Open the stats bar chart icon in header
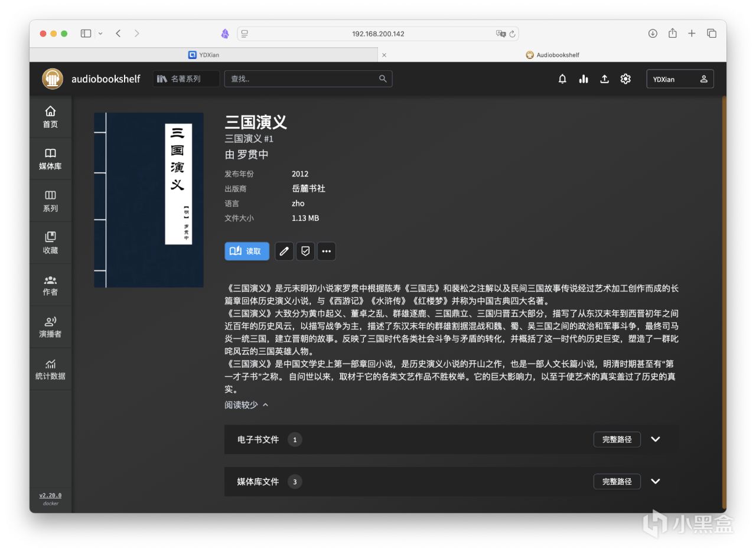The image size is (756, 552). click(584, 79)
